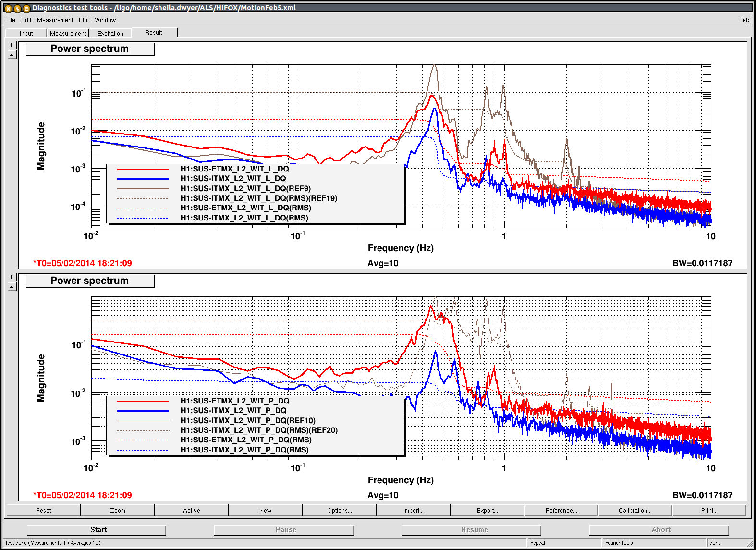Click the Options... button
Screen dimensions: 756x550
pos(339,510)
